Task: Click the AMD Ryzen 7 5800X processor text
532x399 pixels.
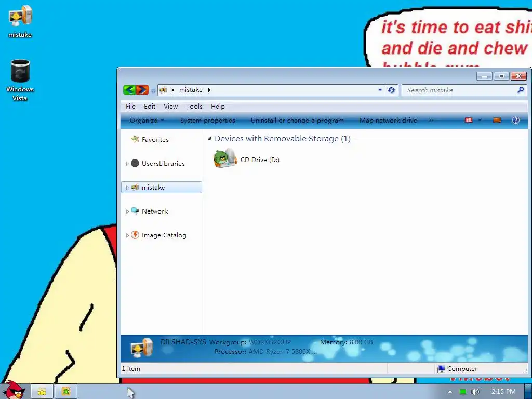Action: coord(283,352)
